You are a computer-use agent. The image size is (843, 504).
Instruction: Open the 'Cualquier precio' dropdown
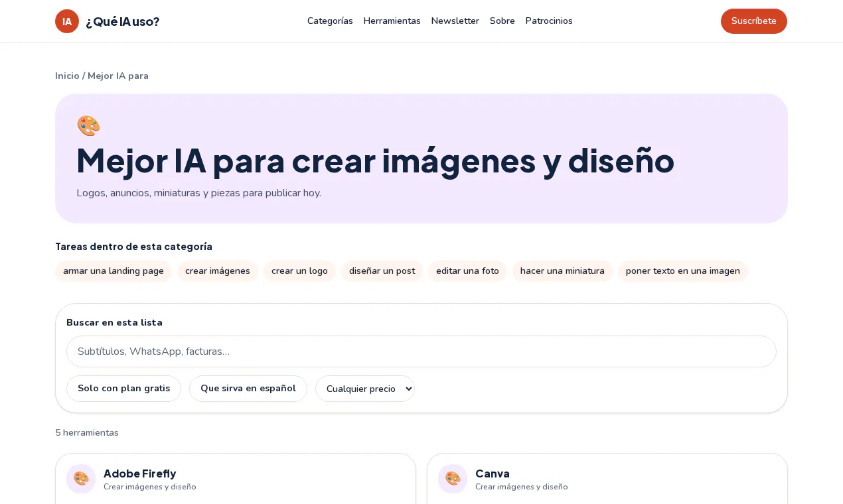365,389
